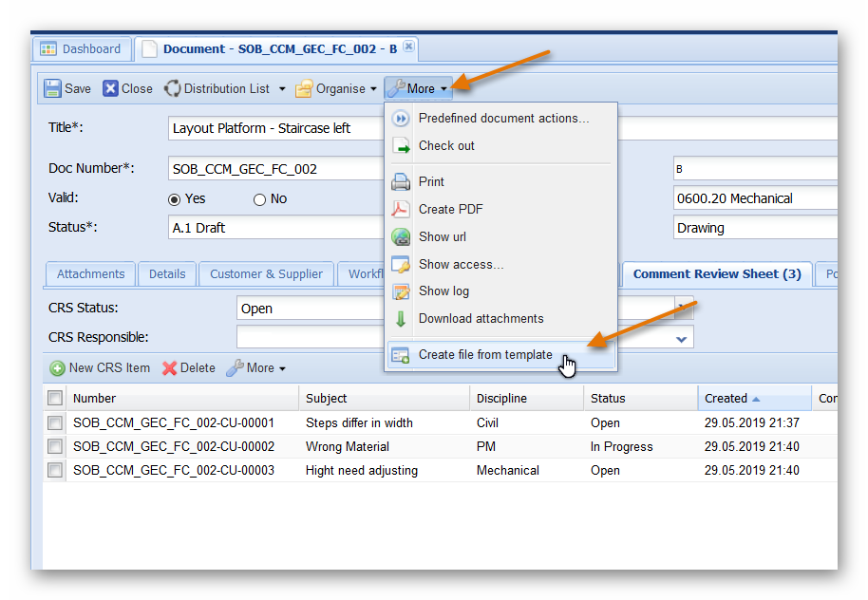
Task: Click the Save button
Action: click(66, 87)
